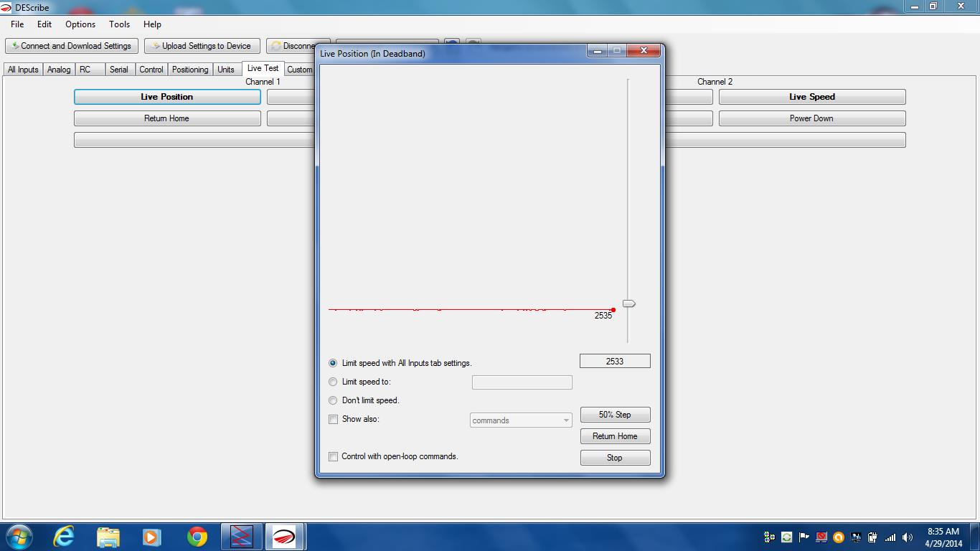Screen dimensions: 980x551
Task: Select the Live Test tab
Action: [x=263, y=68]
